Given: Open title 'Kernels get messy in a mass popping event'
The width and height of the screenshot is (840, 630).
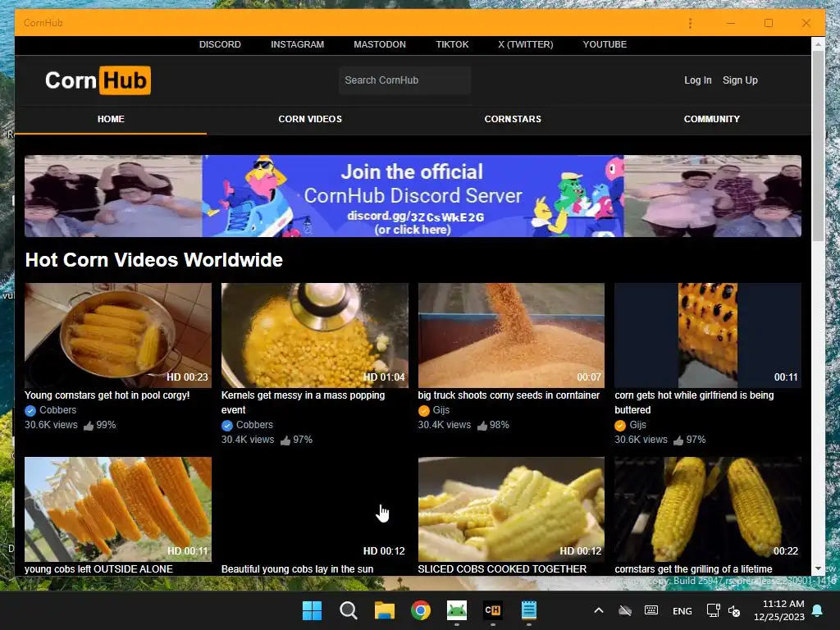Looking at the screenshot, I should coord(303,402).
